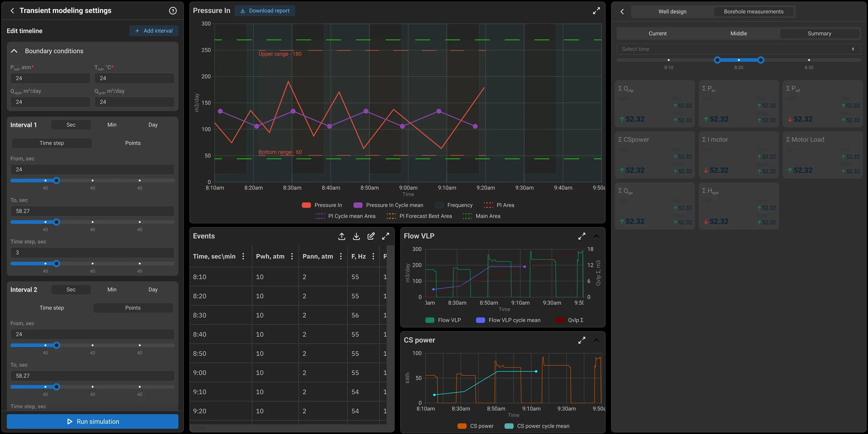Select Min unit for Interval 1
868x434 pixels.
(x=112, y=125)
